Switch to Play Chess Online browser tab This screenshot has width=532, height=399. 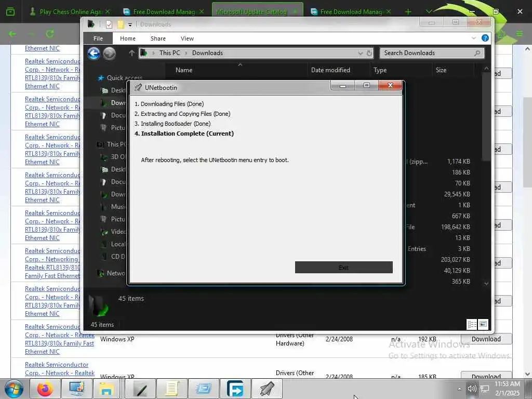coord(70,12)
